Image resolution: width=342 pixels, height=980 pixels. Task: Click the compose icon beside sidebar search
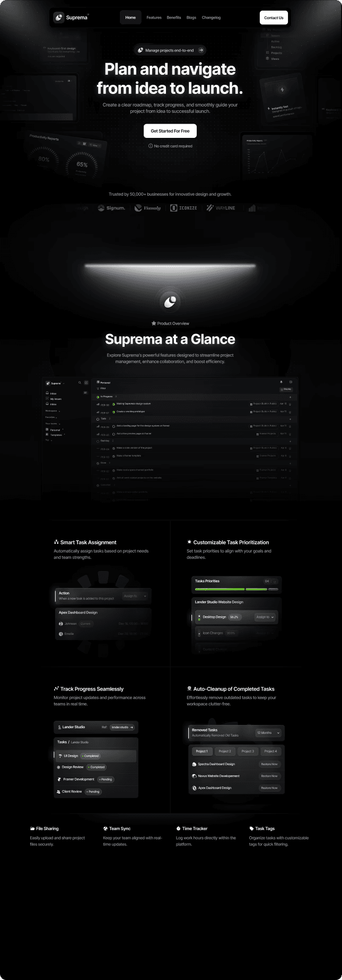(86, 382)
